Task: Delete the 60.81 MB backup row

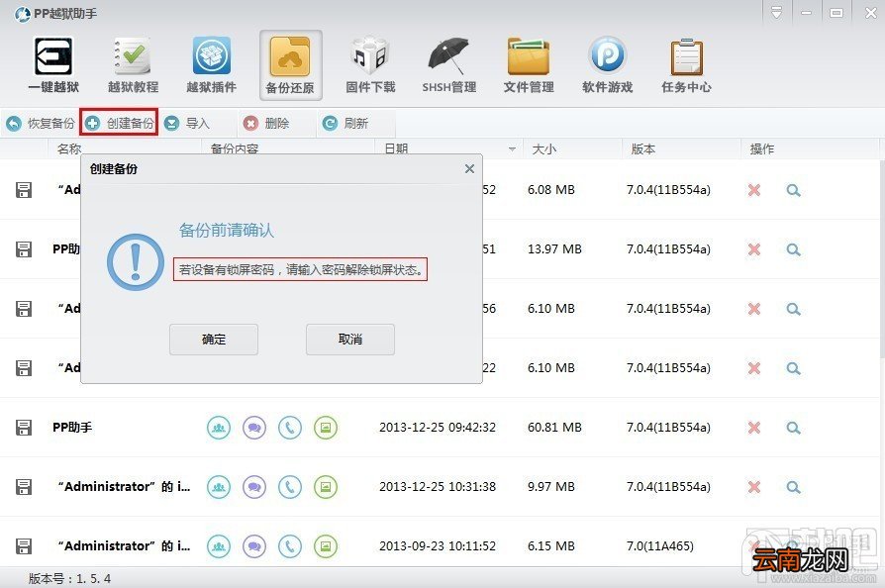Action: click(754, 428)
